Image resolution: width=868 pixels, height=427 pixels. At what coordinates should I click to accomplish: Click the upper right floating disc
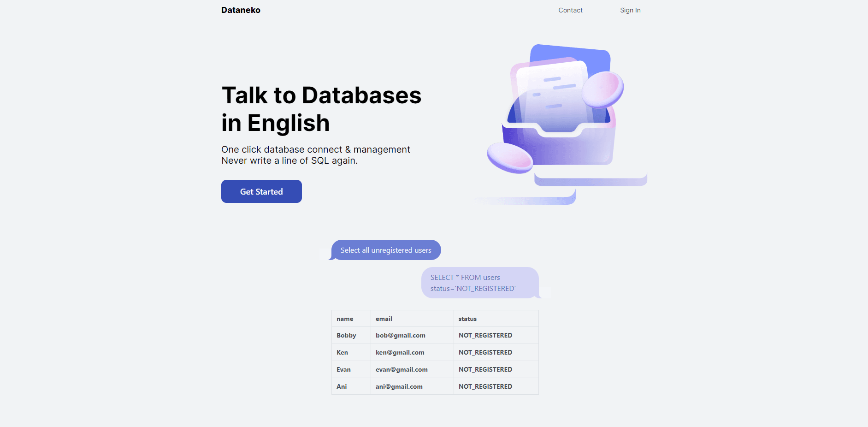coord(602,89)
